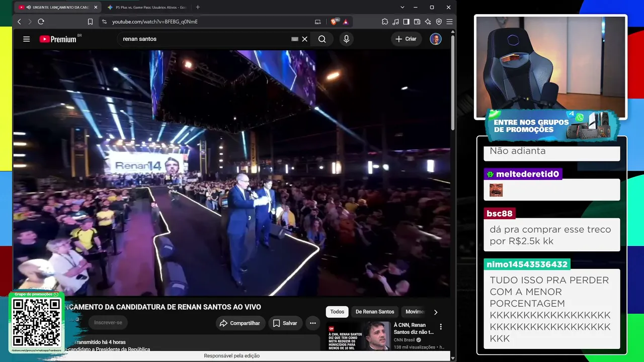Expand the tab search dropdown arrow

click(402, 7)
